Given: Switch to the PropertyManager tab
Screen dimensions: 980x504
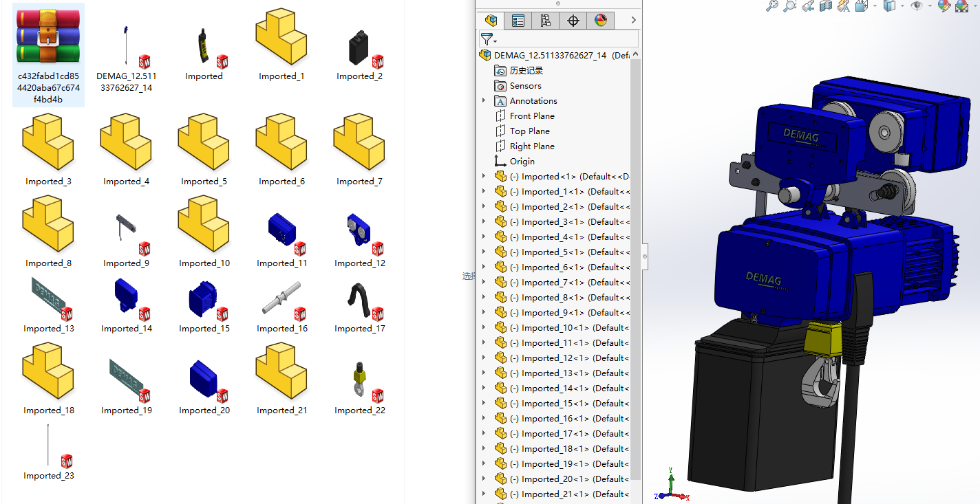Looking at the screenshot, I should coord(518,21).
